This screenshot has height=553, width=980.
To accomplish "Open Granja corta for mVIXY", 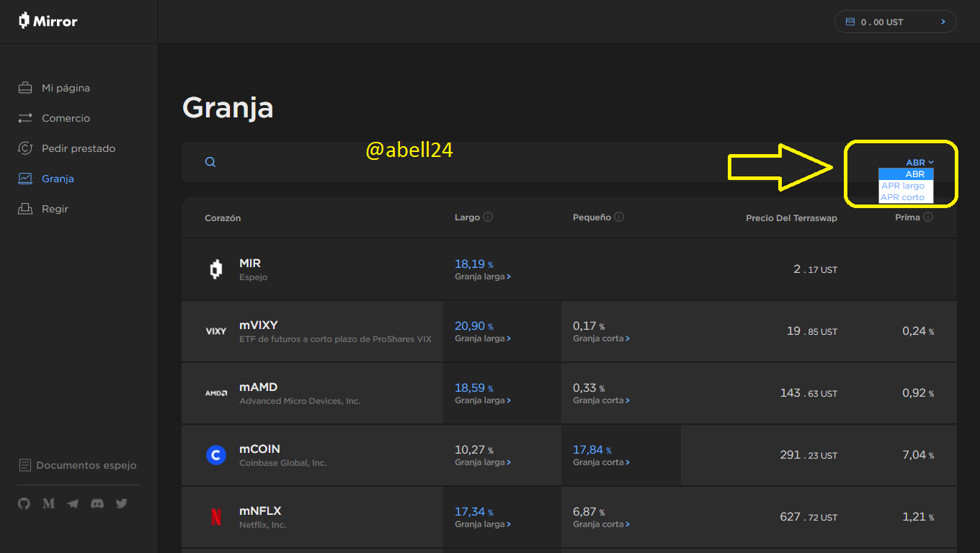I will click(x=601, y=338).
